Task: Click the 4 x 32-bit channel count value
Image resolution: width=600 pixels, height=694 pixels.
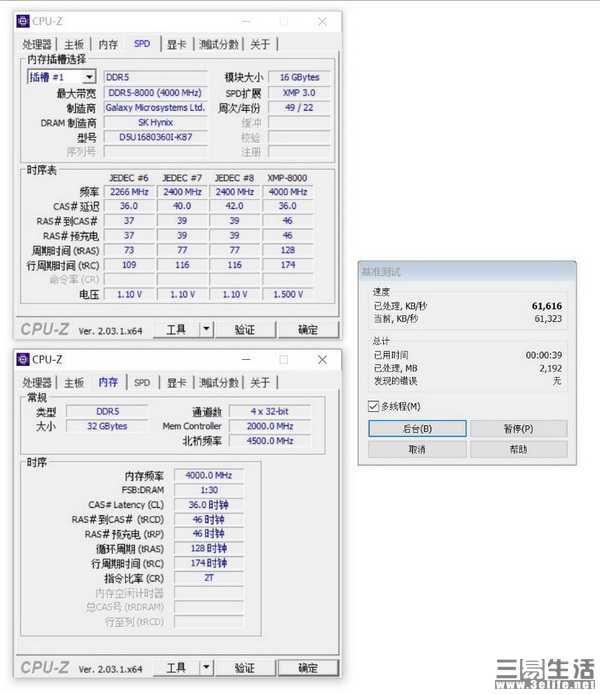Action: pyautogui.click(x=270, y=411)
